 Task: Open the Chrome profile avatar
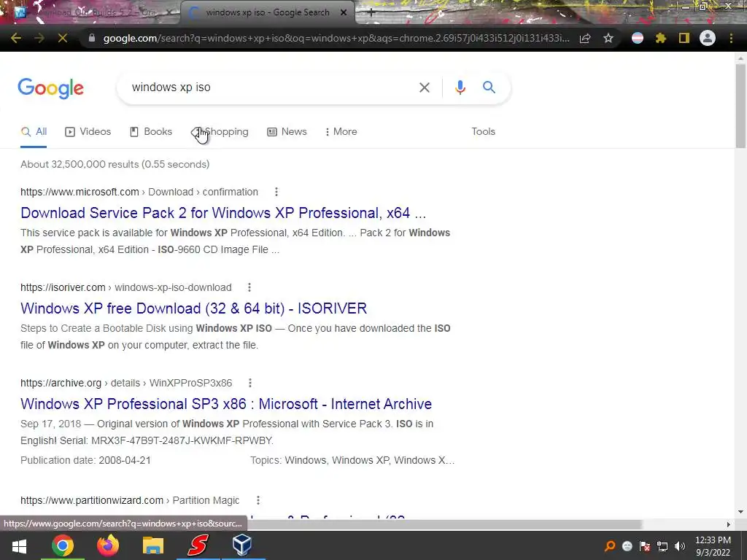point(708,38)
